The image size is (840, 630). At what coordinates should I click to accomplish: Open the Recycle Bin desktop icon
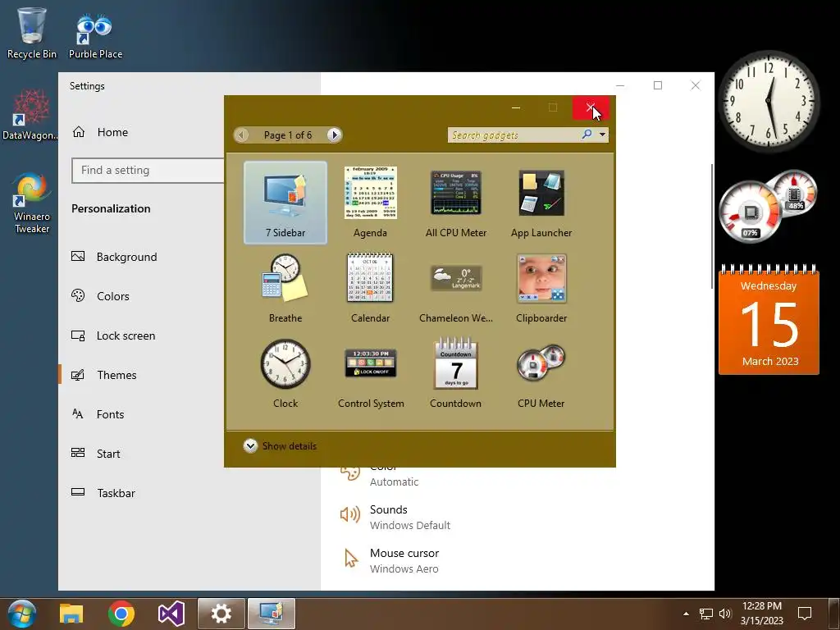pos(32,33)
